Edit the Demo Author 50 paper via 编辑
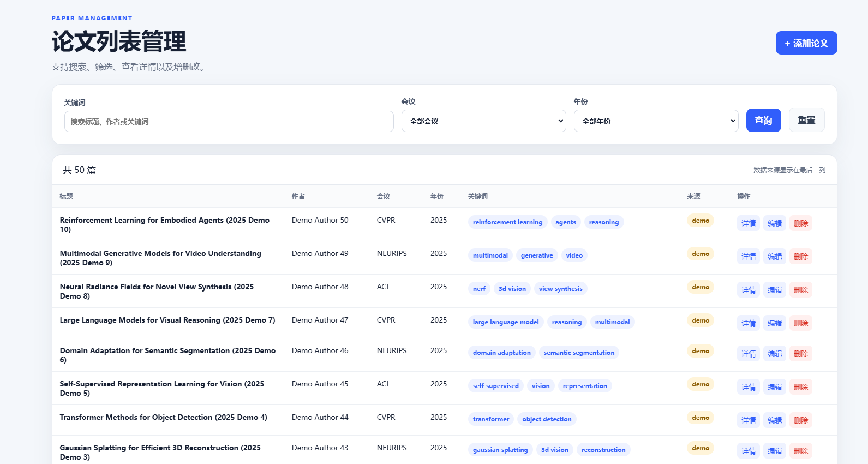 (775, 223)
